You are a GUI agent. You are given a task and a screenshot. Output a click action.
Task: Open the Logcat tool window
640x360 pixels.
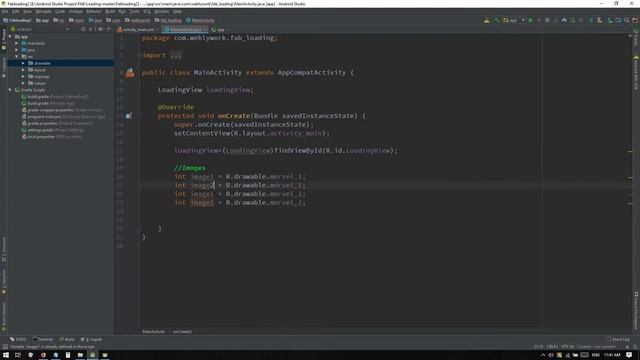pos(91,339)
